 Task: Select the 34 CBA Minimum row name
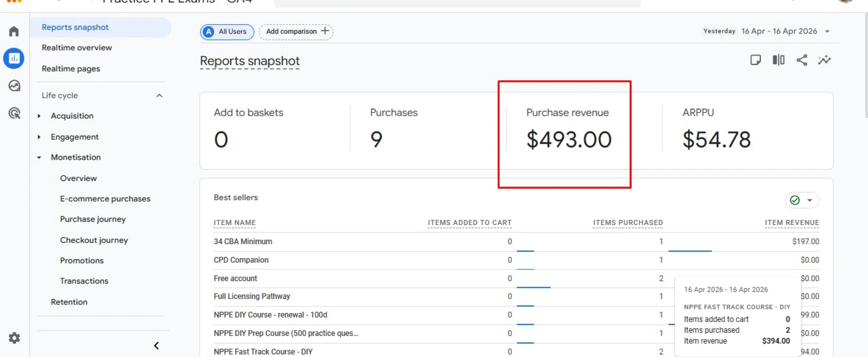pos(242,241)
